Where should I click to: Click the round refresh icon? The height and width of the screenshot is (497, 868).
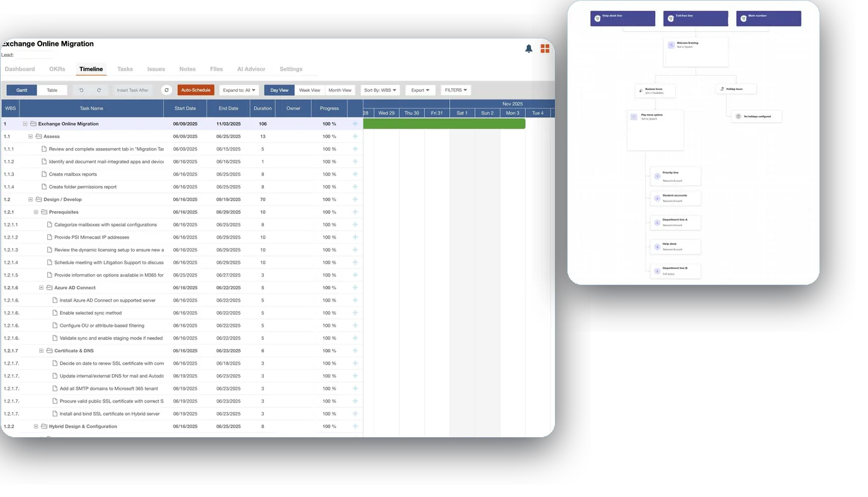[167, 90]
